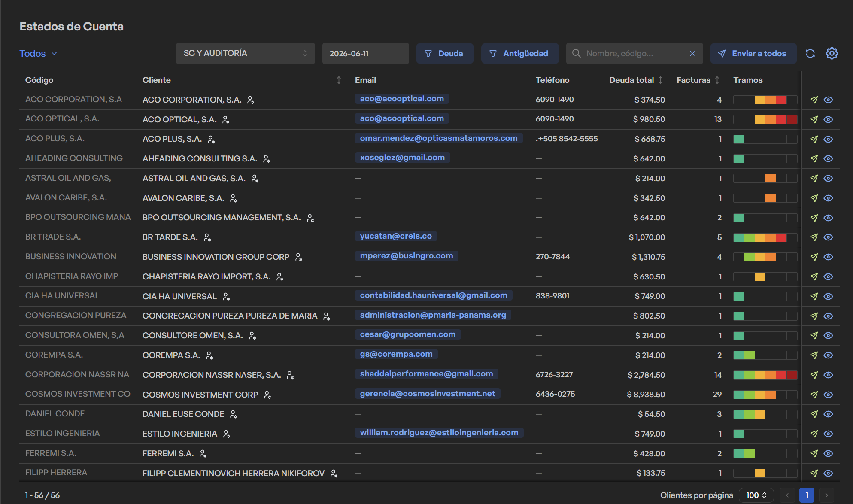853x504 pixels.
Task: View statement via eye icon for CORPORACION NASSR
Action: click(829, 375)
